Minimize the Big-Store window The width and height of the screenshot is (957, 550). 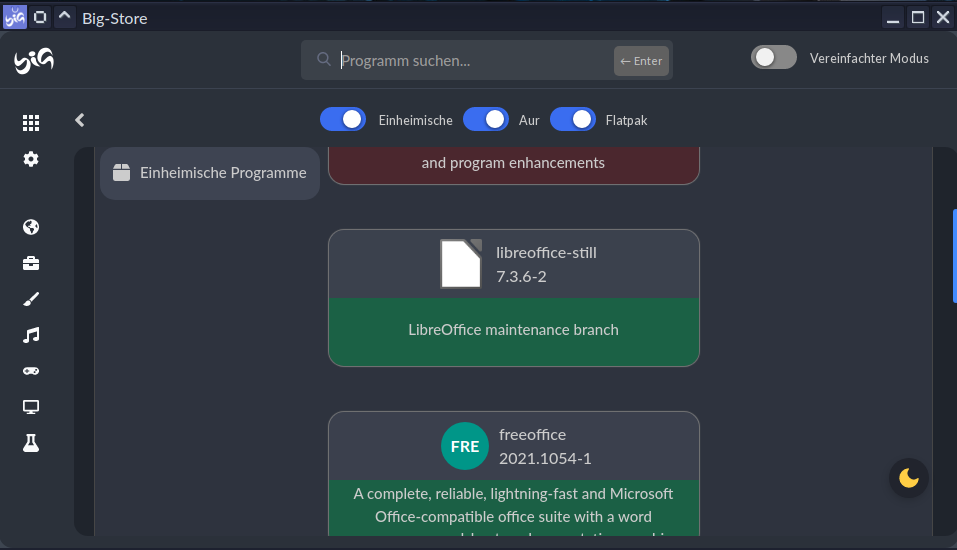coord(893,17)
